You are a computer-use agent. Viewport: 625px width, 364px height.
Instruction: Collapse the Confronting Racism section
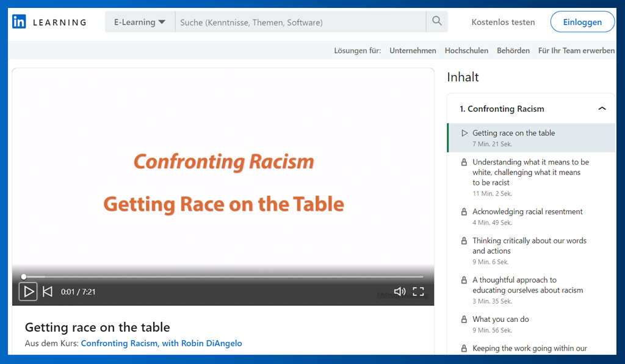tap(602, 109)
